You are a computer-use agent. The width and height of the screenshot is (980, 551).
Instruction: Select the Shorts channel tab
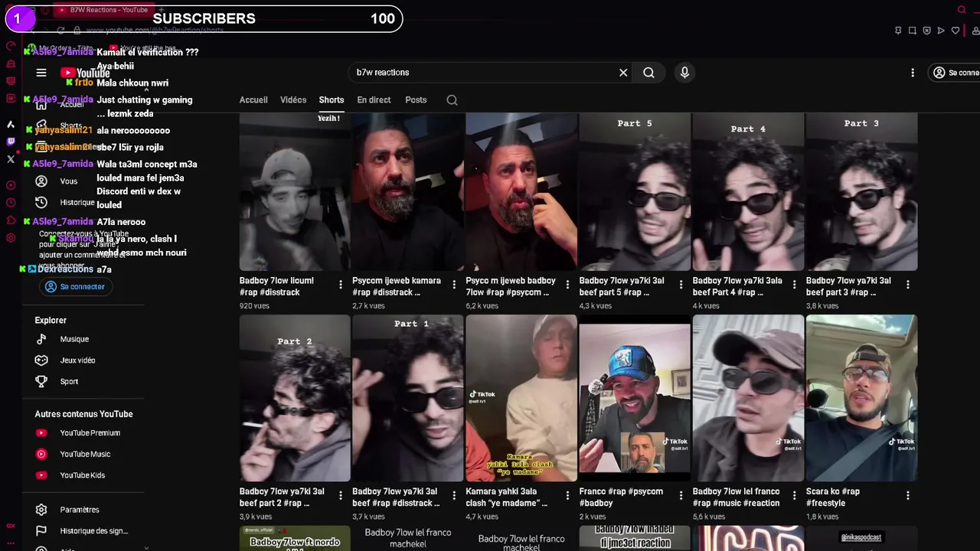click(332, 100)
